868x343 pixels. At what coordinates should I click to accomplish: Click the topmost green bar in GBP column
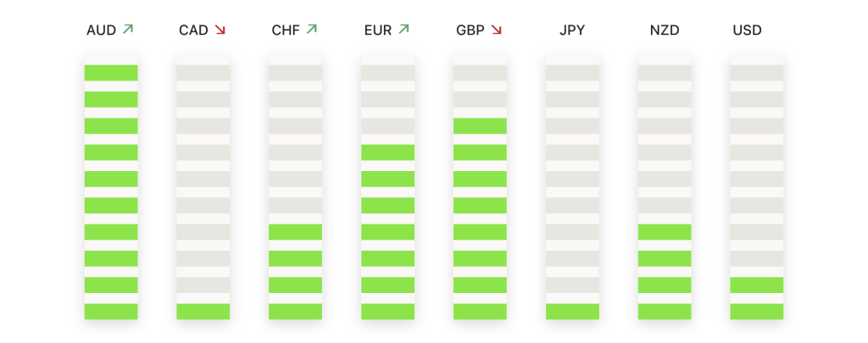tap(480, 126)
